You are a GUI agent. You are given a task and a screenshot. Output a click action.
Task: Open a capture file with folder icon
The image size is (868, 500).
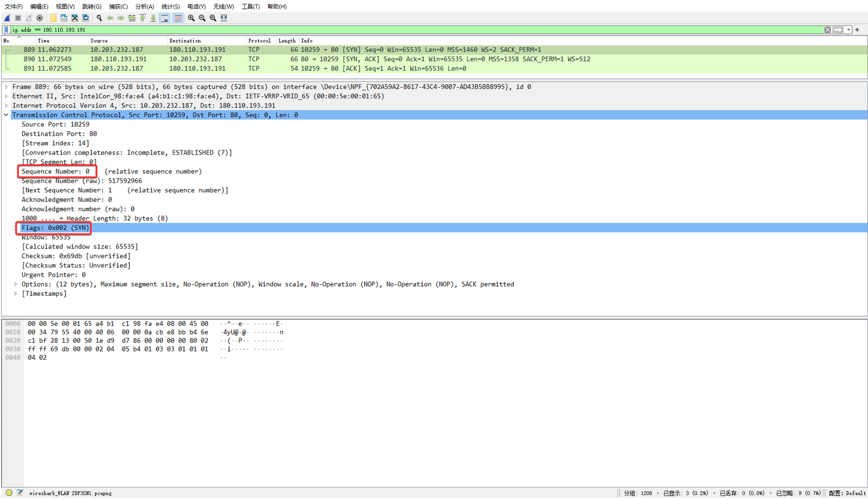pyautogui.click(x=53, y=18)
